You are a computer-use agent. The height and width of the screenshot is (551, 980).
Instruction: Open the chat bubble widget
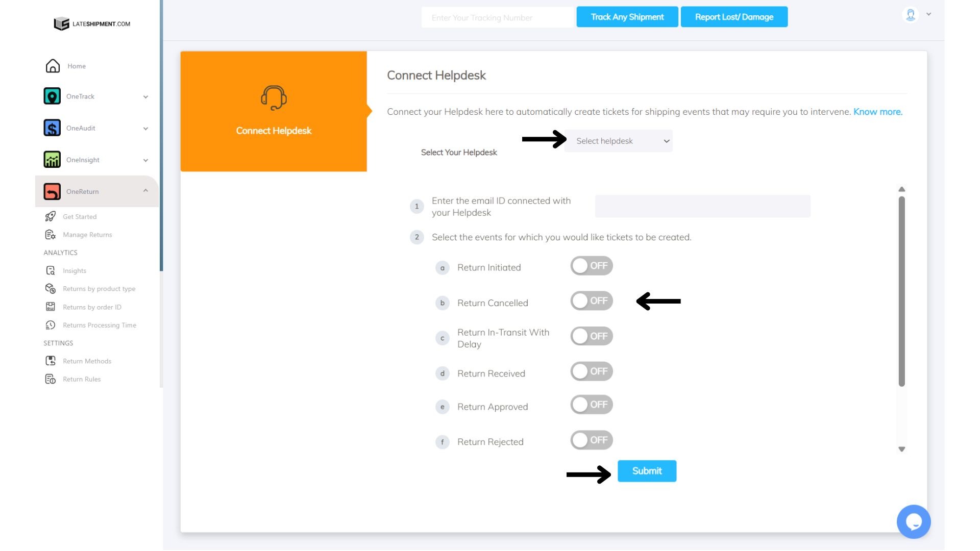[x=913, y=521]
